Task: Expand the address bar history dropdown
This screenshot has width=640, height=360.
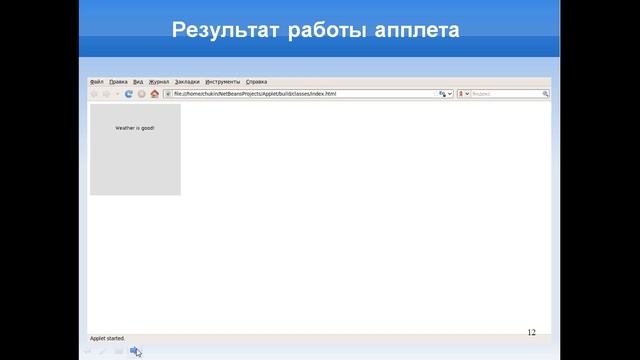Action: point(450,94)
